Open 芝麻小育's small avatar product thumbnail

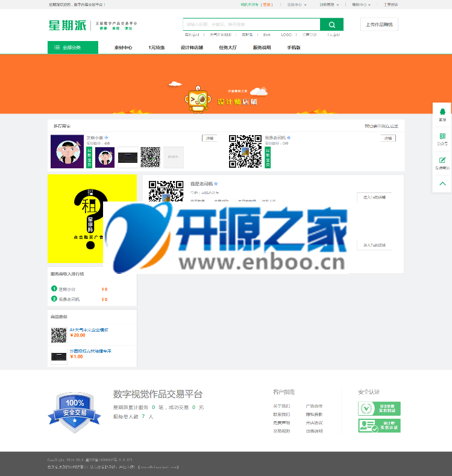[105, 157]
